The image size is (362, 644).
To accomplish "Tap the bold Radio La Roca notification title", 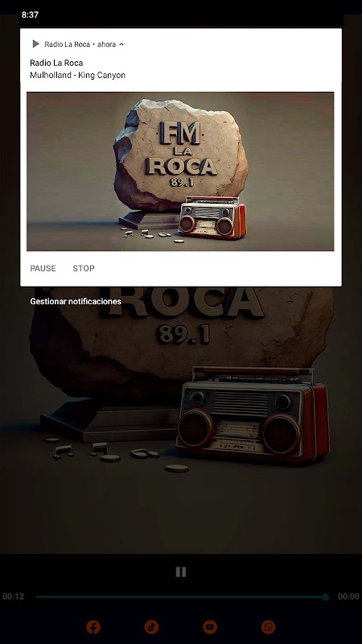I will [56, 63].
